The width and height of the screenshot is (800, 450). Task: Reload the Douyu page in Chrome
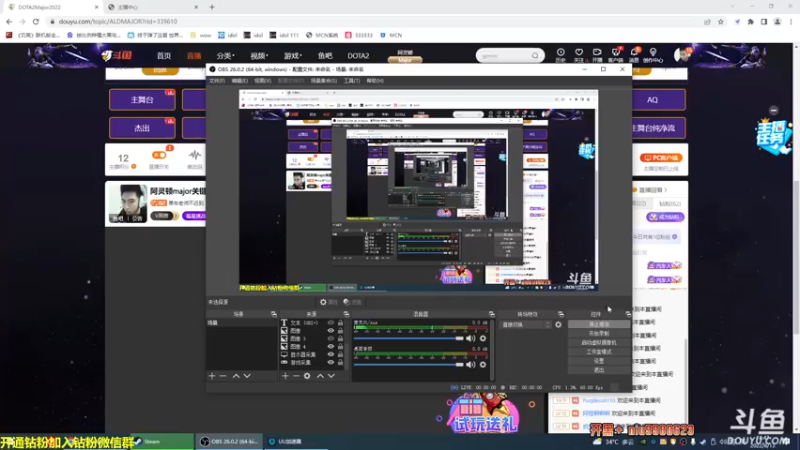pos(36,21)
